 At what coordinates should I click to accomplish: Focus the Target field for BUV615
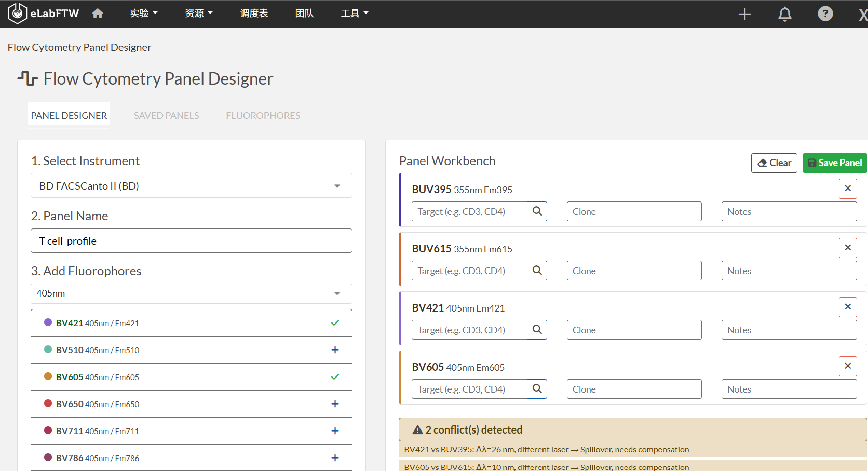click(x=469, y=271)
